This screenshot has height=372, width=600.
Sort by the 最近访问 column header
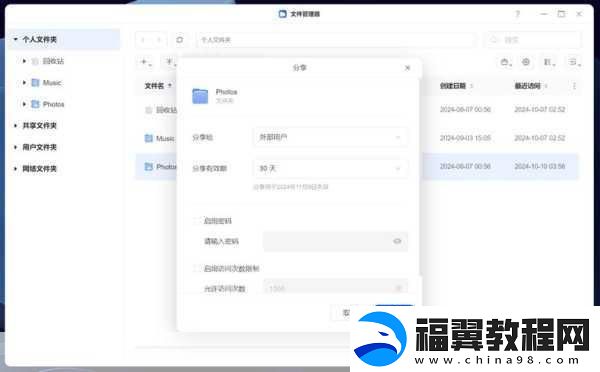pyautogui.click(x=527, y=86)
